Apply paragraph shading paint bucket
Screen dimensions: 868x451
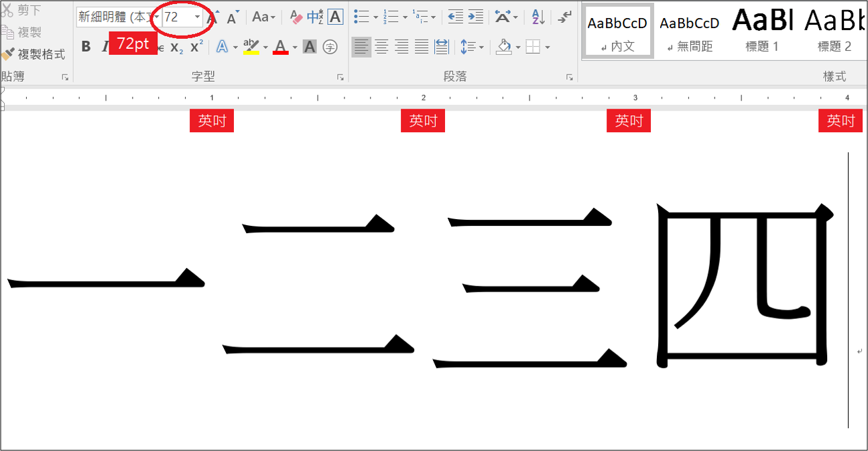pyautogui.click(x=504, y=47)
